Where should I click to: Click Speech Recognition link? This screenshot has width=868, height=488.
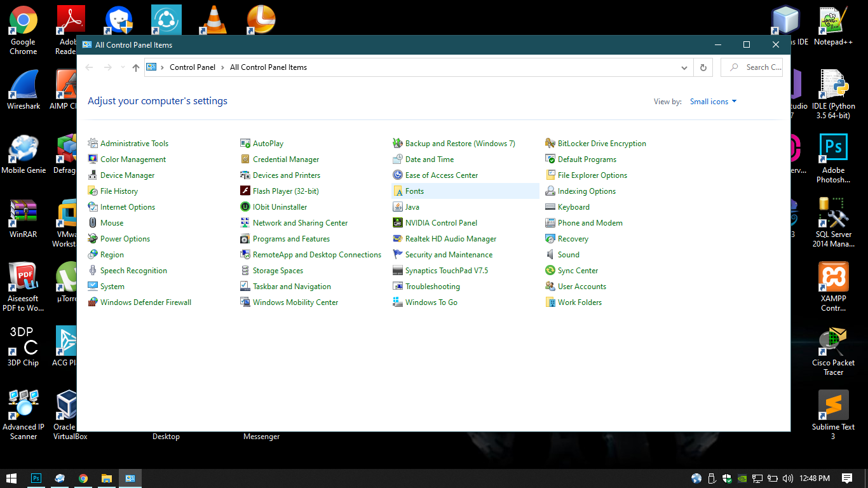133,271
